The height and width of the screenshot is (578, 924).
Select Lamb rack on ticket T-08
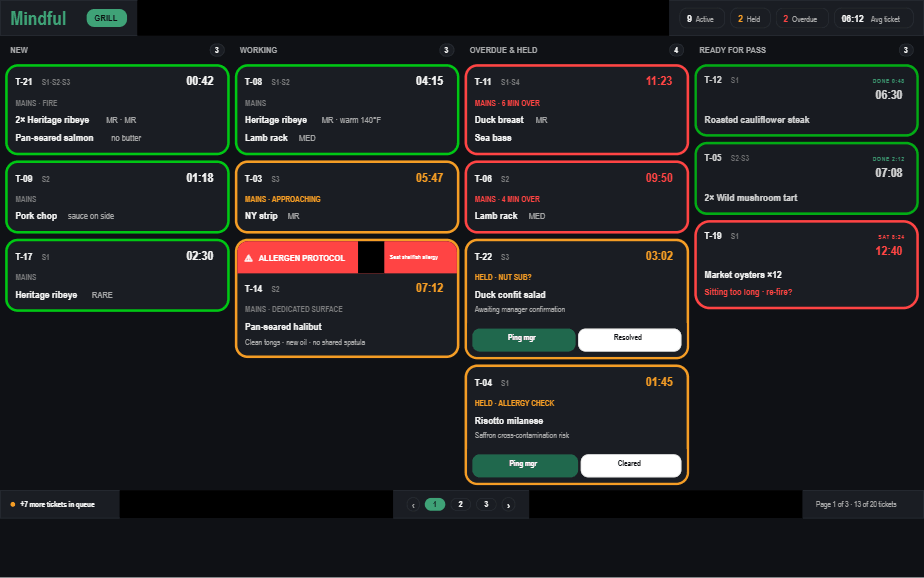pos(266,138)
